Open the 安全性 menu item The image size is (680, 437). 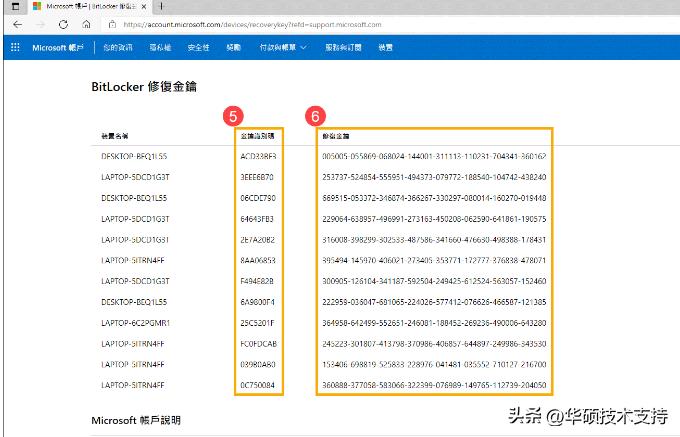[x=198, y=47]
